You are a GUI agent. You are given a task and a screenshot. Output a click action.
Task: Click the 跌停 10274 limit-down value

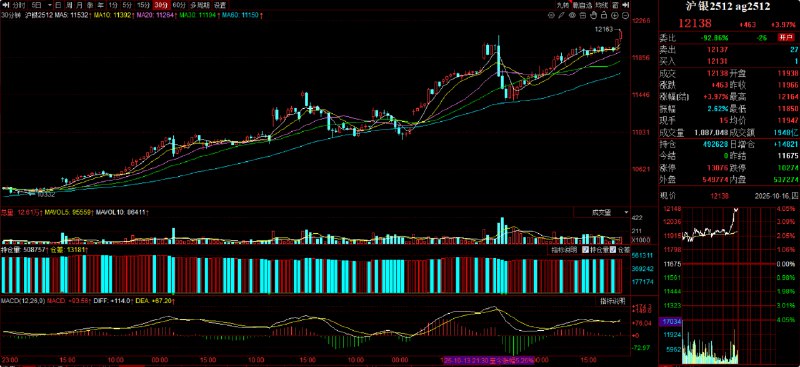787,168
